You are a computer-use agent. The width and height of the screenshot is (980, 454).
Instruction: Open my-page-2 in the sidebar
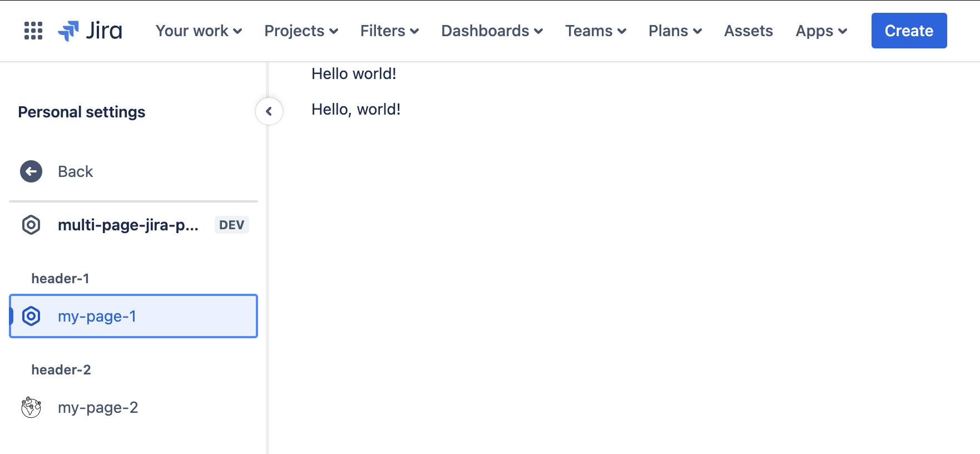133,407
